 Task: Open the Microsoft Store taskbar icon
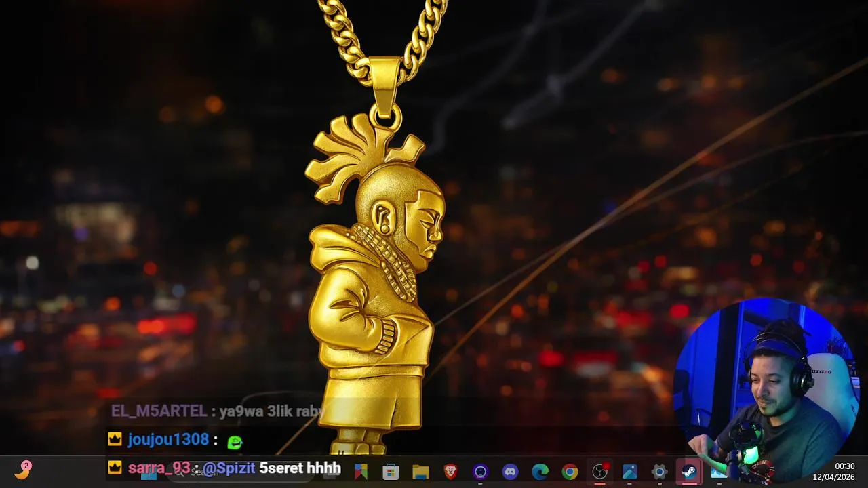pyautogui.click(x=391, y=472)
